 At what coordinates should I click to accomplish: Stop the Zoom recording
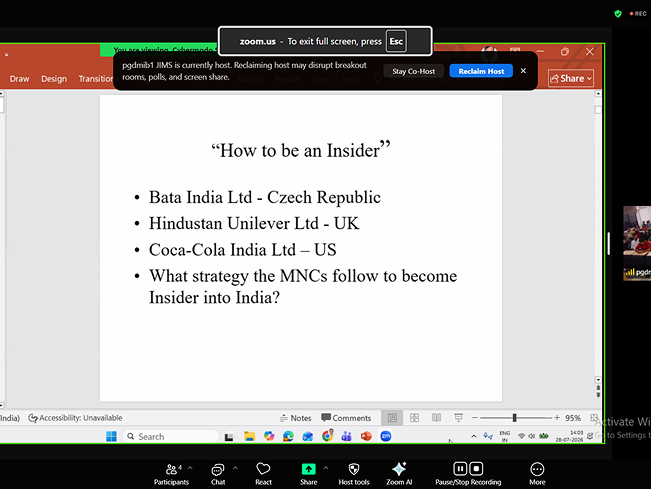476,469
